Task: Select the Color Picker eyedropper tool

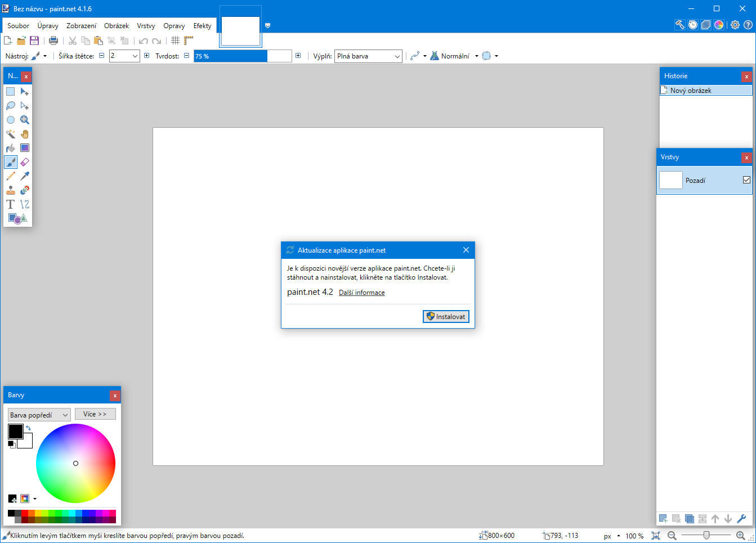Action: [25, 176]
